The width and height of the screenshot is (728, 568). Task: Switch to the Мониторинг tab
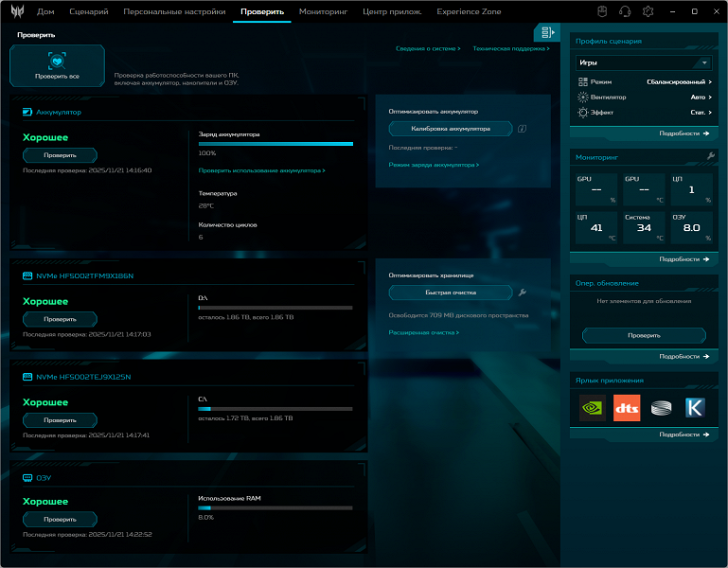point(323,11)
